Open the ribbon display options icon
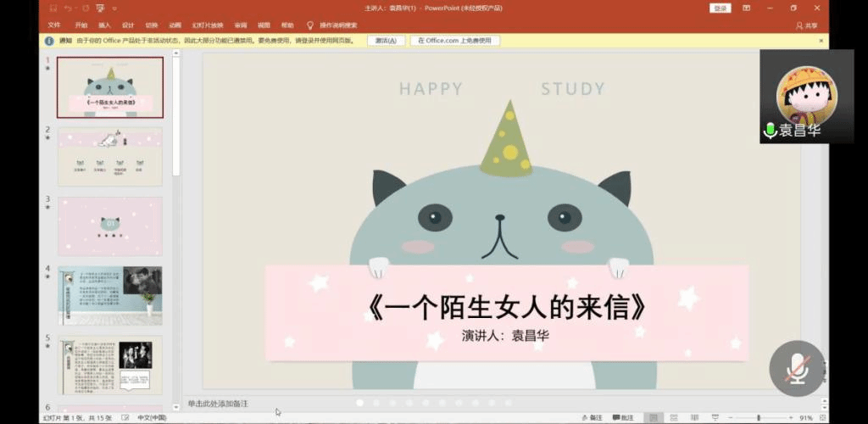Image resolution: width=868 pixels, height=424 pixels. point(746,8)
